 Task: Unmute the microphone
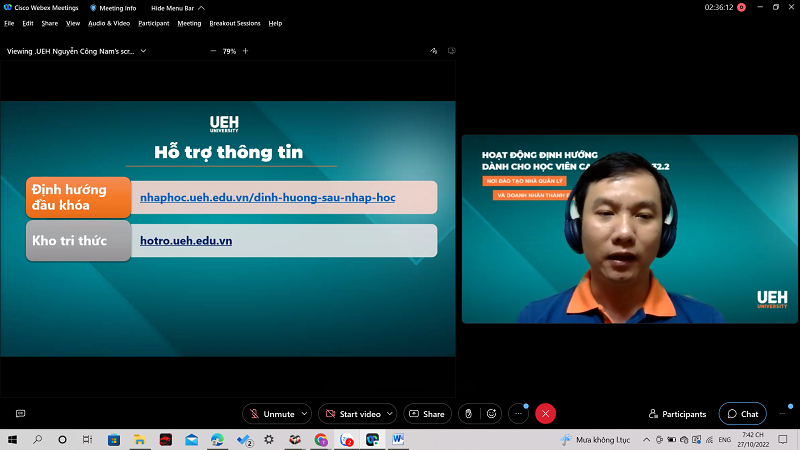coord(273,414)
